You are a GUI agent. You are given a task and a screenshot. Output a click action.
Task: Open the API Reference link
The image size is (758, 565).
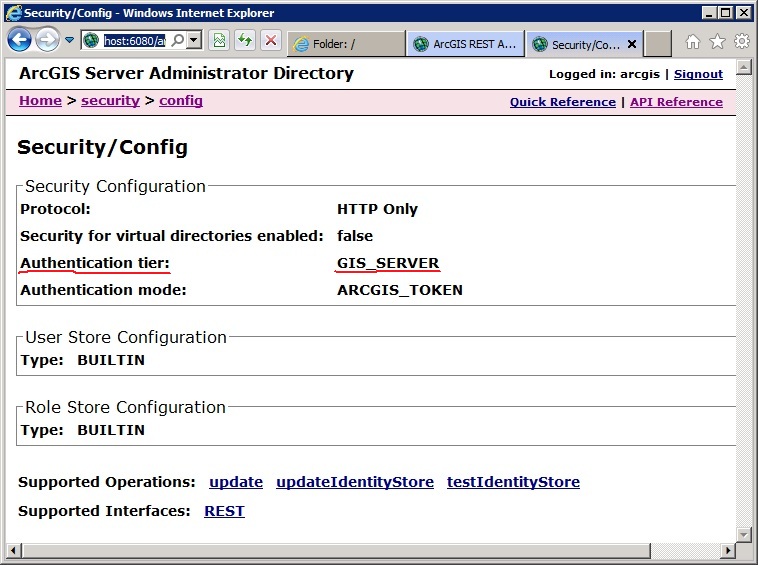point(676,102)
